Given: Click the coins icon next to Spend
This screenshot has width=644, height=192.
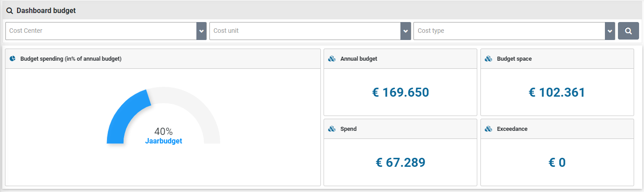Looking at the screenshot, I should 332,129.
